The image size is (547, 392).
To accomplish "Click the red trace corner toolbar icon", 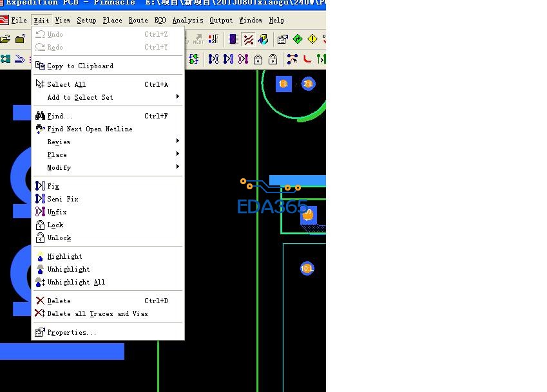I will click(x=307, y=59).
